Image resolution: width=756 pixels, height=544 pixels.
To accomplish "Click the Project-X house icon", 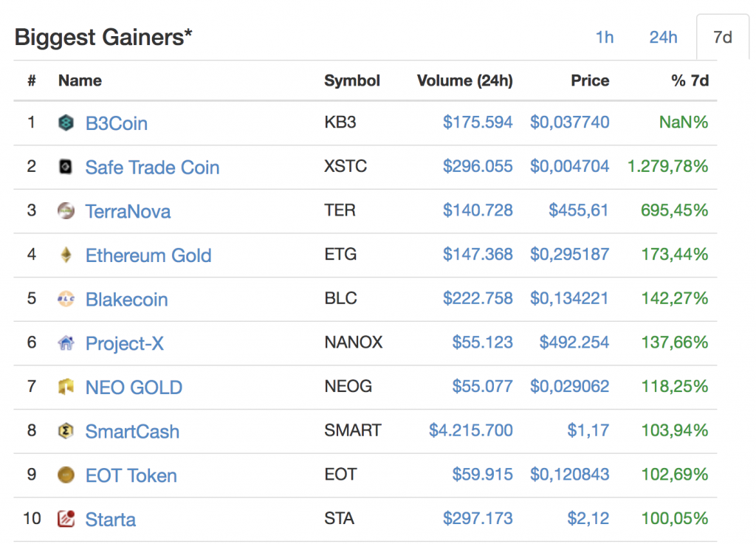I will coord(65,343).
